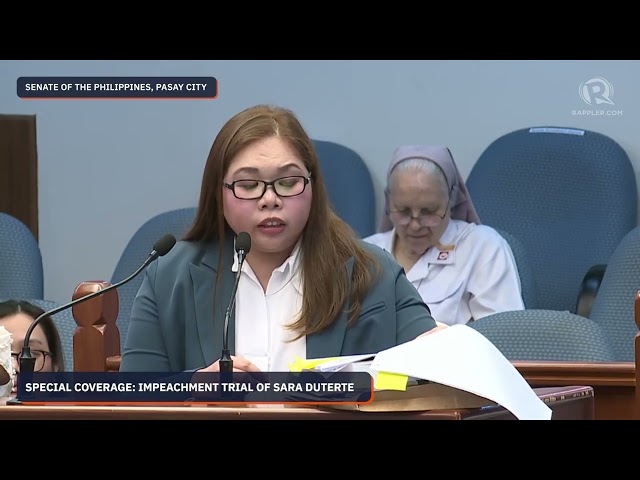Screen dimensions: 640x480
Task: Click the Rappler logo watermark icon
Action: pos(596,92)
